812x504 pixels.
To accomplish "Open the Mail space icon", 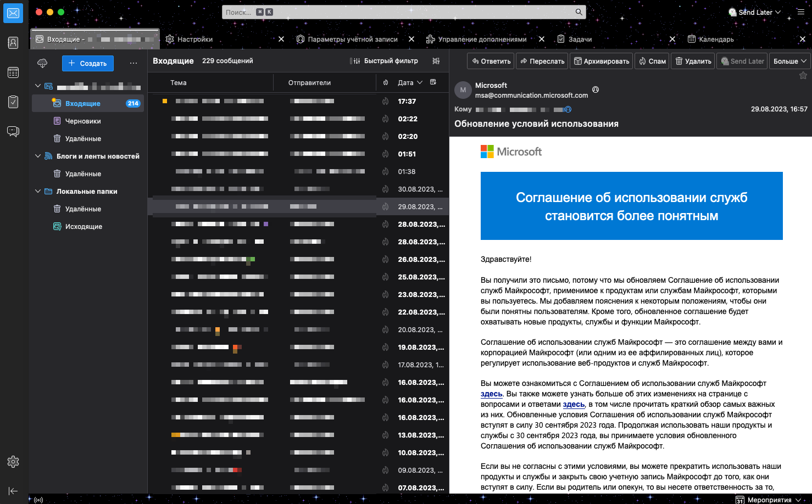I will tap(13, 13).
